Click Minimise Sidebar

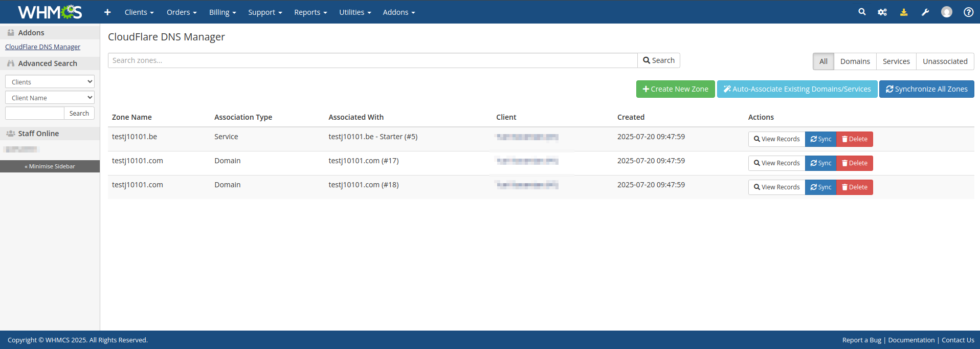[x=50, y=166]
